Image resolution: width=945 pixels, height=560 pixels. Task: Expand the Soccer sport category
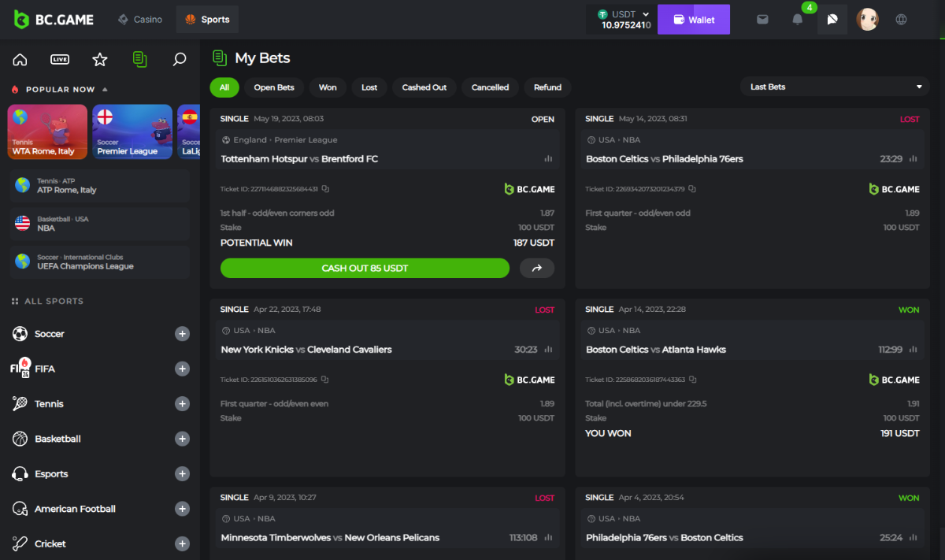[x=182, y=334]
